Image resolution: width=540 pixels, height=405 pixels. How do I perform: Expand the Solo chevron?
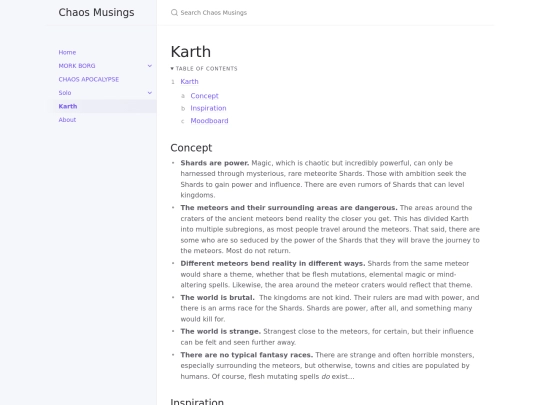[x=150, y=93]
